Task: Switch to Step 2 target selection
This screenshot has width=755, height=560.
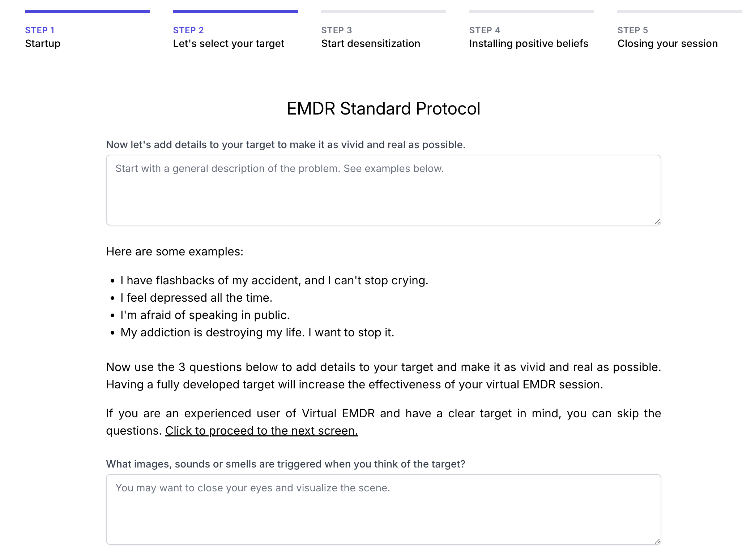Action: (229, 37)
